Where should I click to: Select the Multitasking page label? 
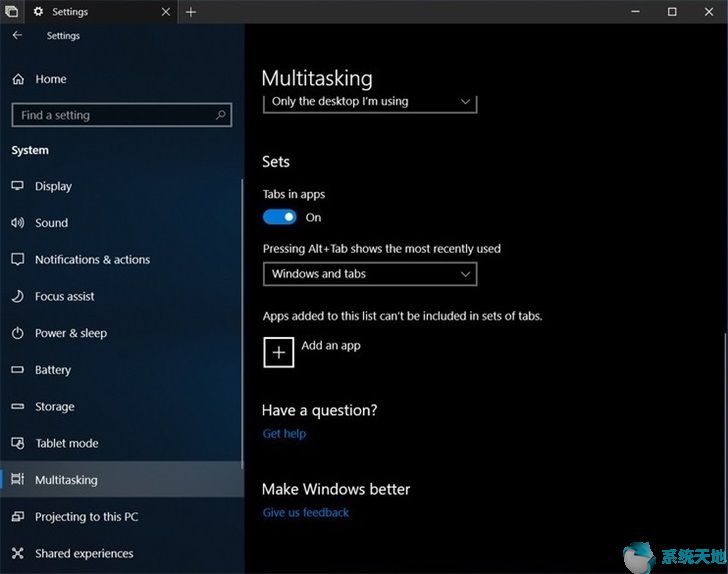(x=66, y=480)
